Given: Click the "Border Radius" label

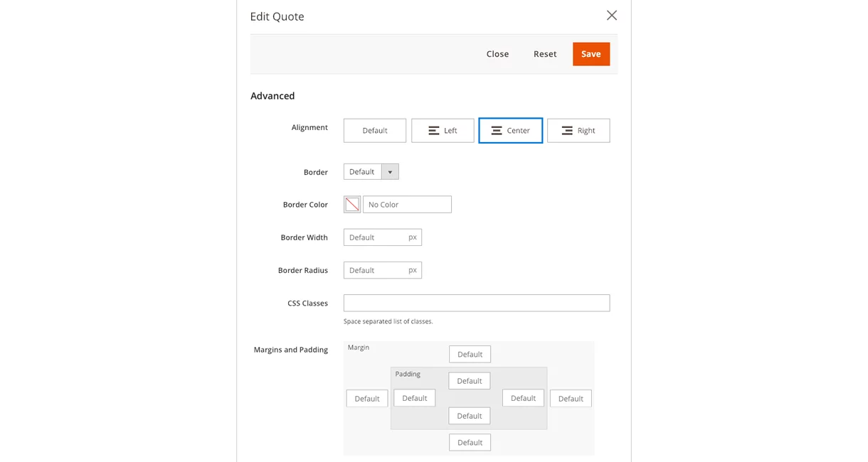Looking at the screenshot, I should 303,270.
